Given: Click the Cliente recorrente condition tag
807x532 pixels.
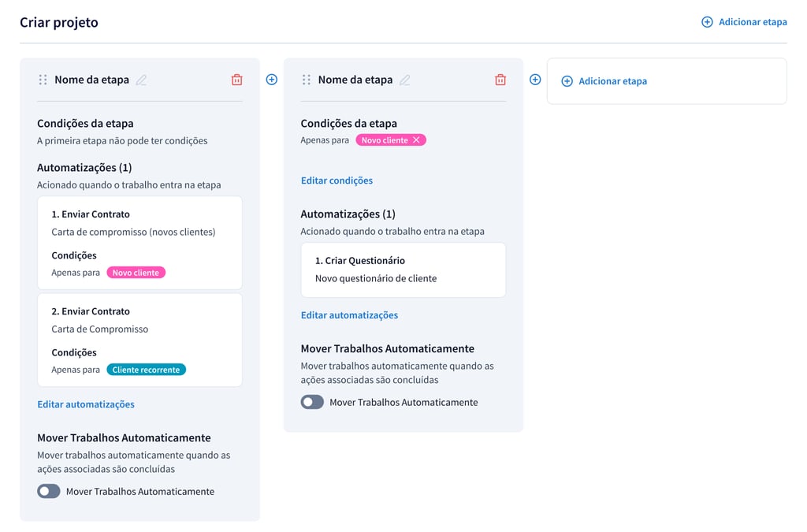Looking at the screenshot, I should (x=146, y=370).
